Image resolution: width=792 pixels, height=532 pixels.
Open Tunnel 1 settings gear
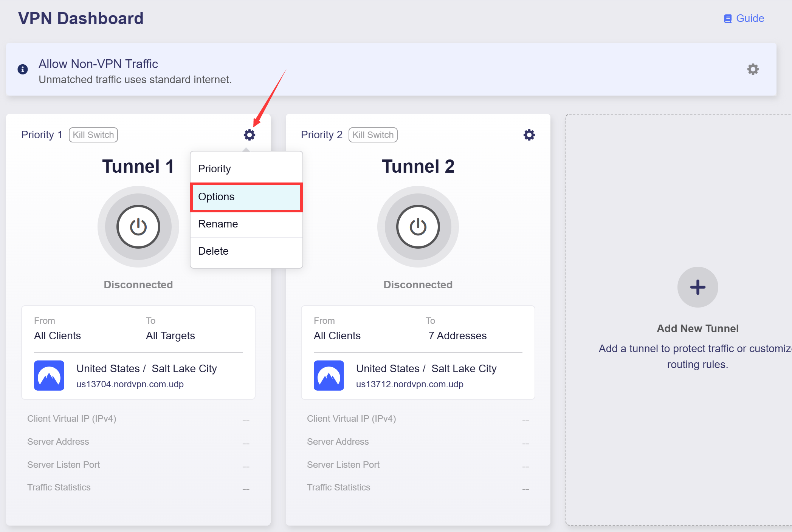[250, 135]
